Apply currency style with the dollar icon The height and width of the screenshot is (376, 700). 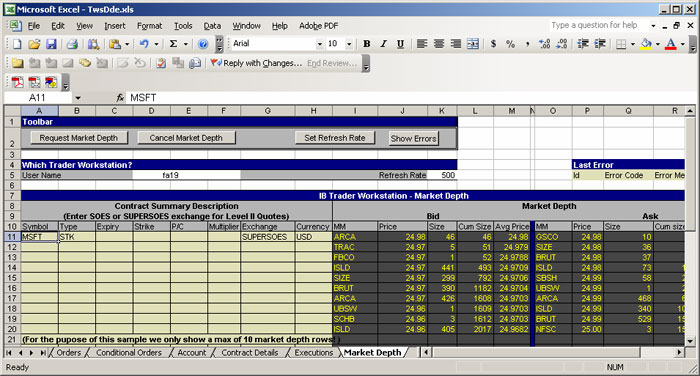pos(493,44)
